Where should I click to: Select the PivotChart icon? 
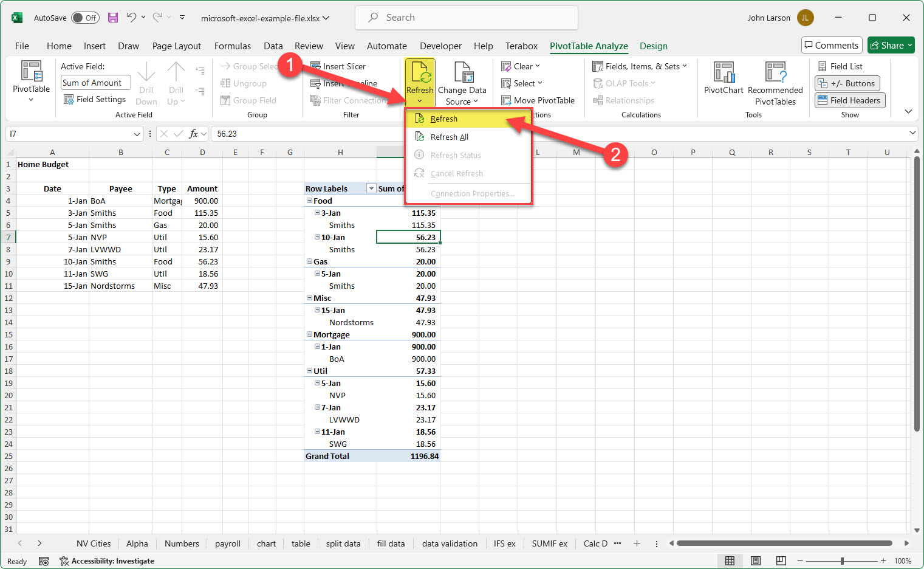(x=723, y=78)
